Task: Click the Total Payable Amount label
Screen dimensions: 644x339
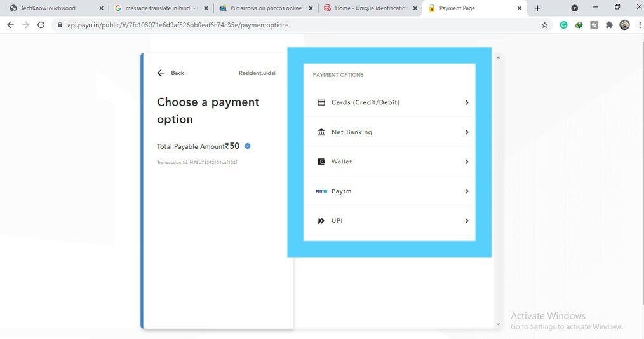Action: click(x=191, y=146)
